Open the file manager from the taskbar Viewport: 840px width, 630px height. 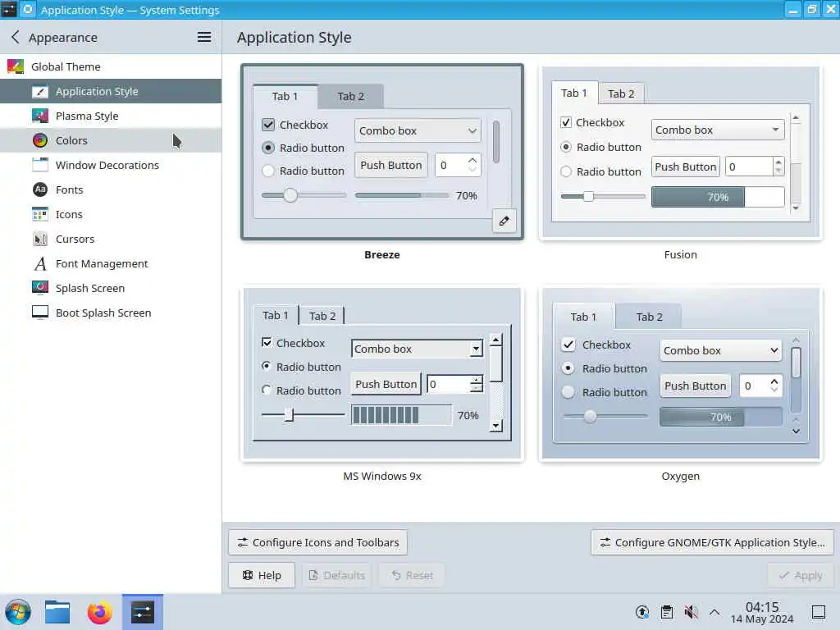pos(57,612)
